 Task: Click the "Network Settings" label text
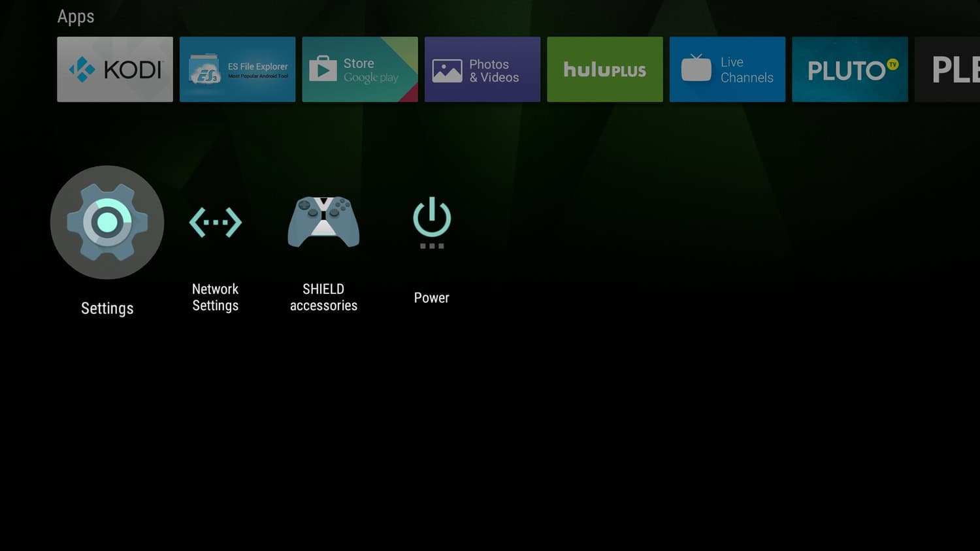click(216, 297)
